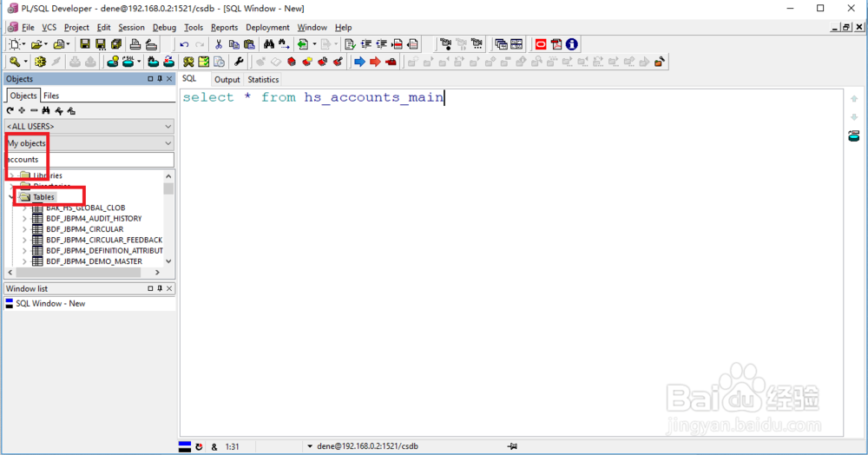The image size is (868, 455).
Task: Expand BDF_JBPM4_AUDIT_HISTORY table node
Action: (x=24, y=219)
